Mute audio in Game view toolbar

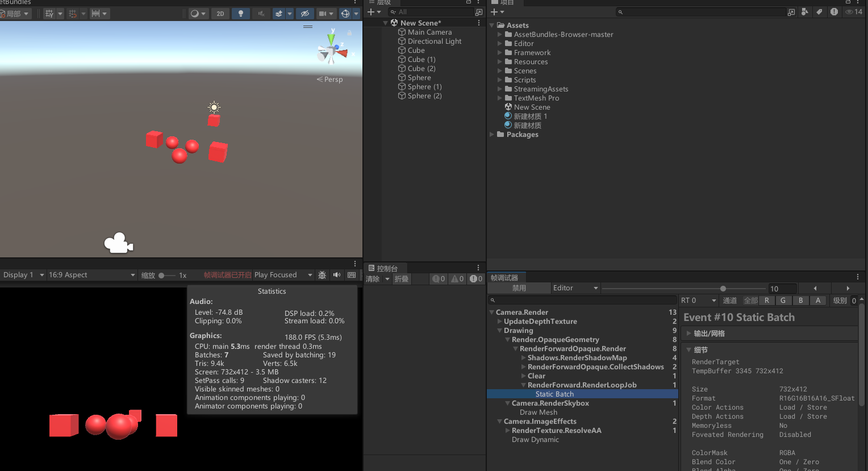point(337,275)
